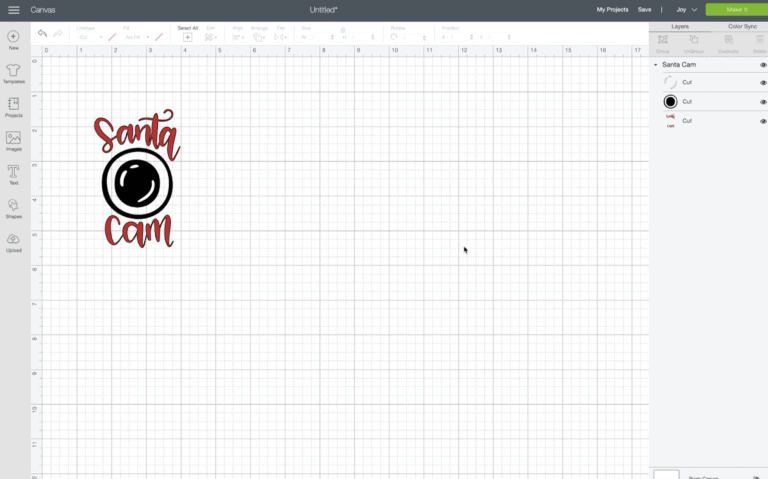Image resolution: width=768 pixels, height=479 pixels.
Task: Open the Templates panel
Action: click(13, 73)
